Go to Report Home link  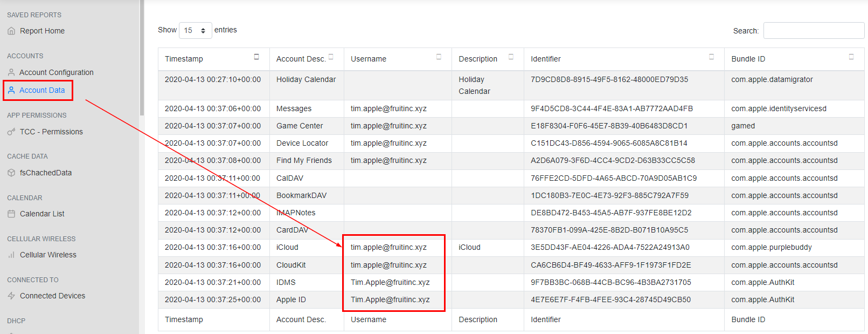(x=42, y=31)
